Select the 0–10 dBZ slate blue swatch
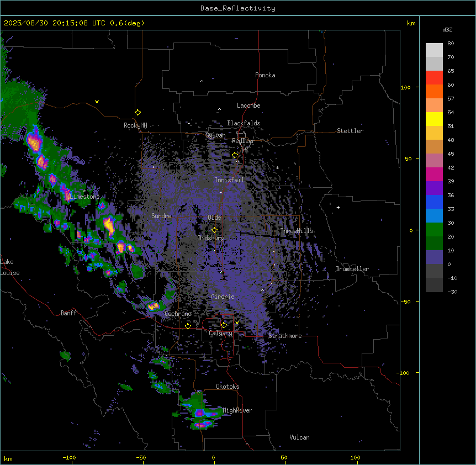The height and width of the screenshot is (465, 476). pos(434,257)
